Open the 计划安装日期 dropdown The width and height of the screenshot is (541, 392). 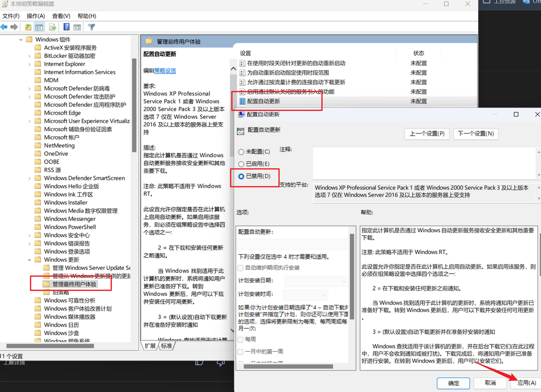click(316, 281)
